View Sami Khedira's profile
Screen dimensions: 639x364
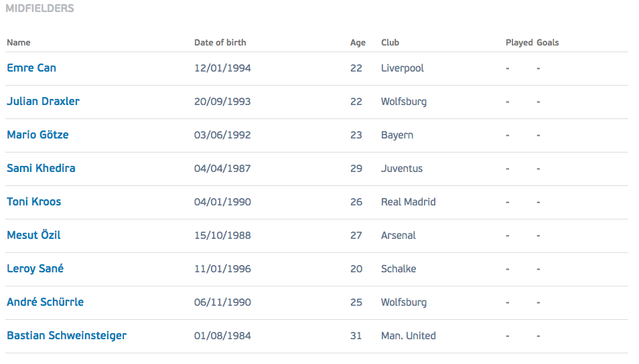41,168
